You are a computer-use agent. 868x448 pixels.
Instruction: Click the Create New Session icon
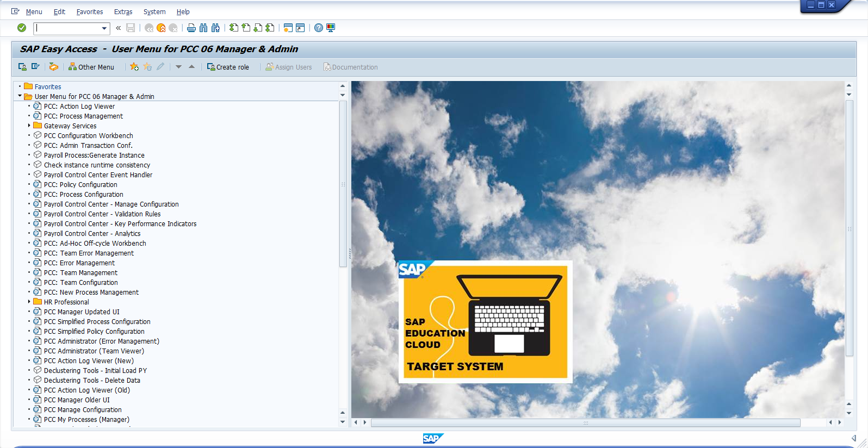(288, 28)
